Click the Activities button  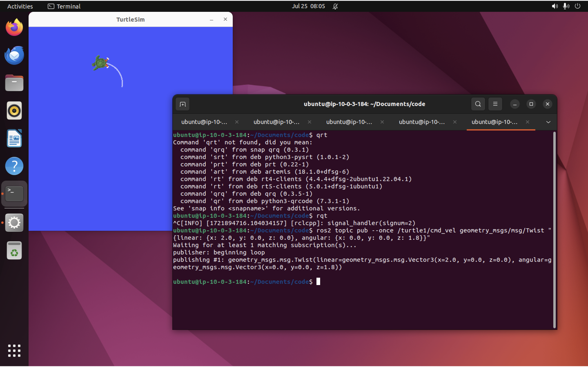tap(20, 6)
